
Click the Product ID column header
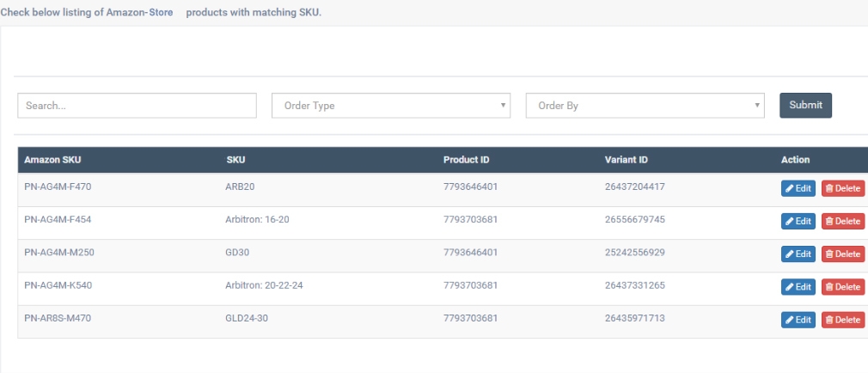pos(466,160)
